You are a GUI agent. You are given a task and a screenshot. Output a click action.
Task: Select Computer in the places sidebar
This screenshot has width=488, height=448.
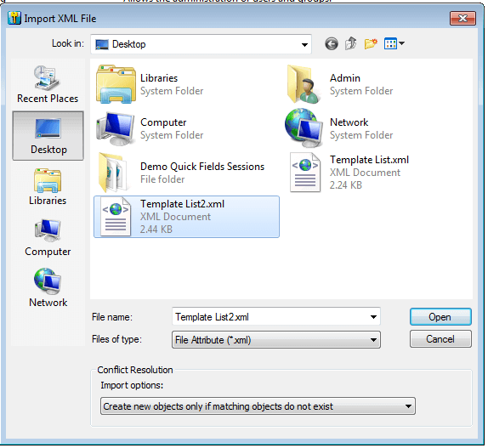point(48,238)
